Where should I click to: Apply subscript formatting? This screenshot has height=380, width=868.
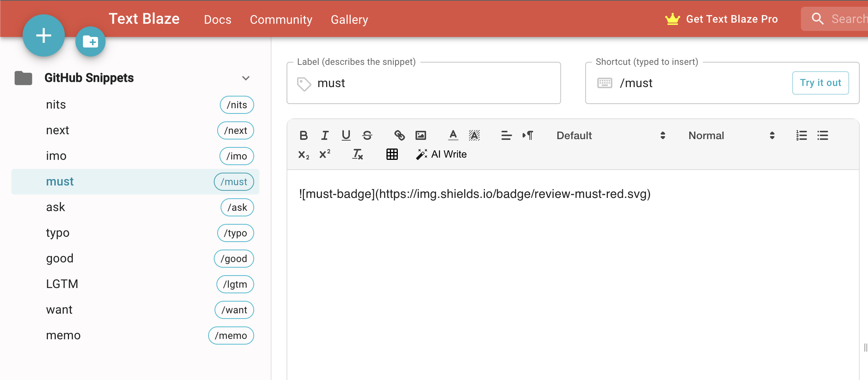(304, 154)
